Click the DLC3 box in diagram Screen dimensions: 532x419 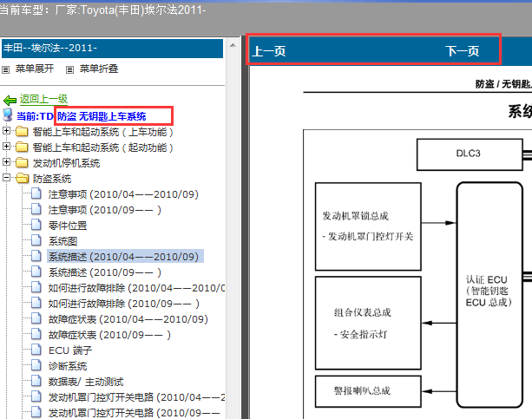click(x=470, y=154)
